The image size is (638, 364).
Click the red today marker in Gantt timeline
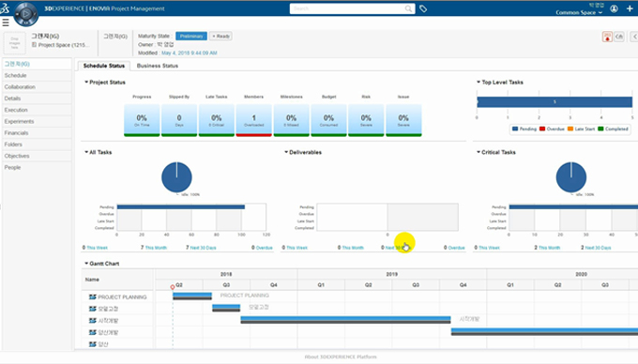point(173,287)
